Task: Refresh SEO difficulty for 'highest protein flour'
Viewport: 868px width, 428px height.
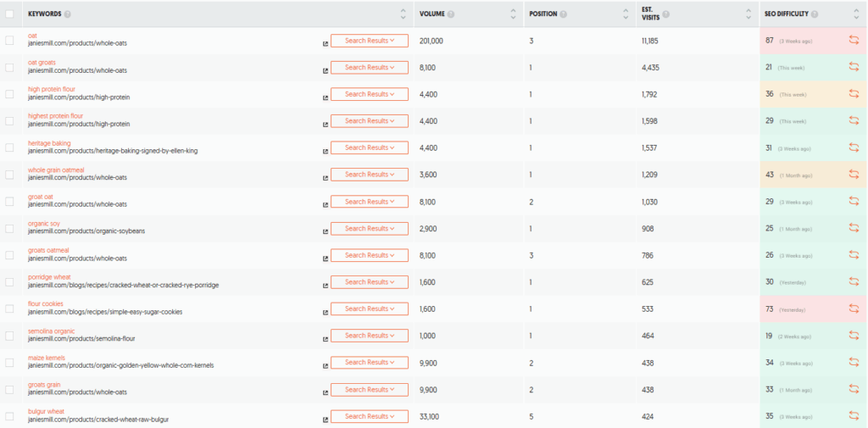Action: coord(854,120)
